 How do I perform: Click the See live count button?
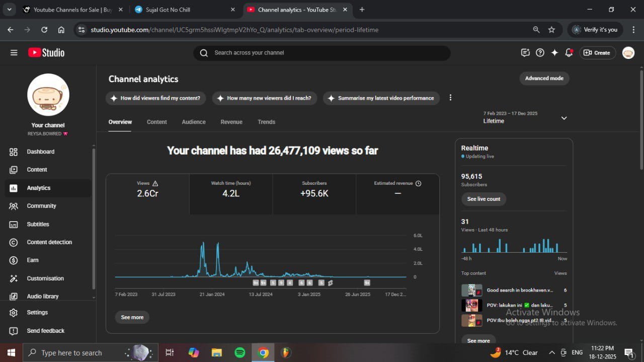[483, 199]
